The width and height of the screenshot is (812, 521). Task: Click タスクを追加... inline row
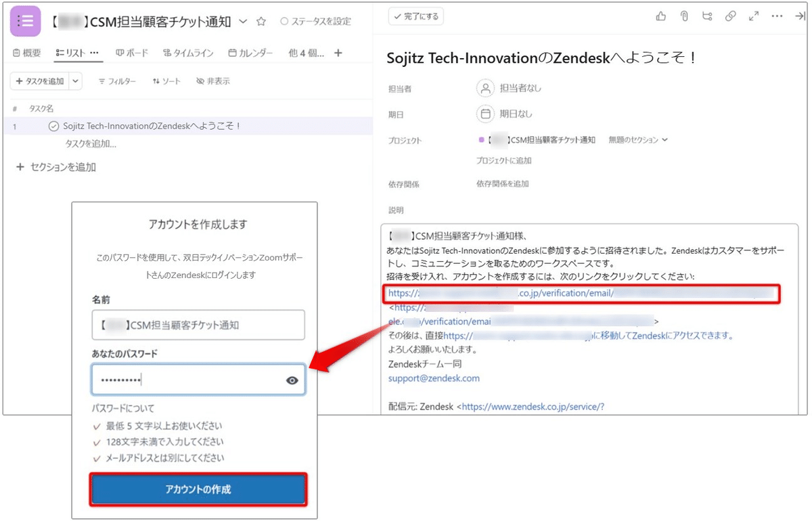coord(91,143)
